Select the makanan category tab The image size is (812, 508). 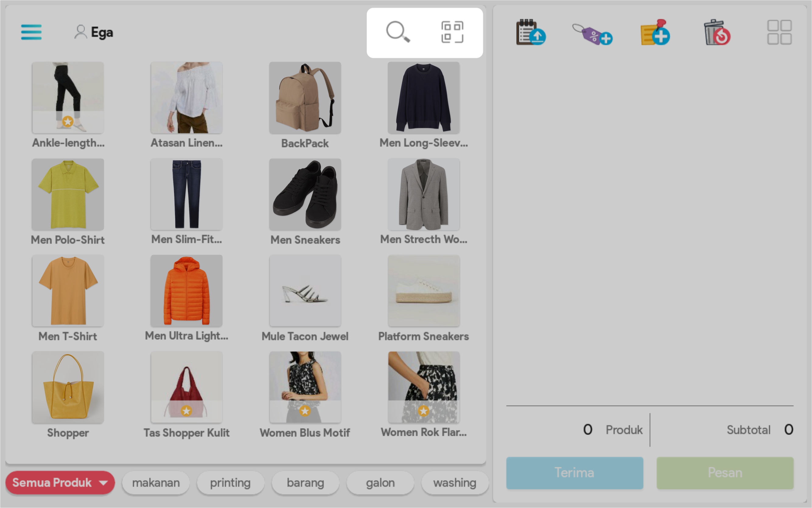coord(156,483)
